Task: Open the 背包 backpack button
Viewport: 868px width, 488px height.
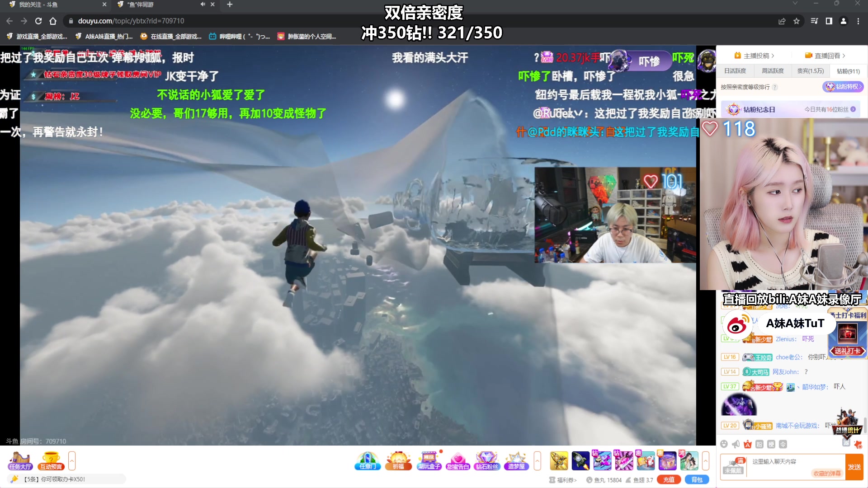Action: pos(697,480)
